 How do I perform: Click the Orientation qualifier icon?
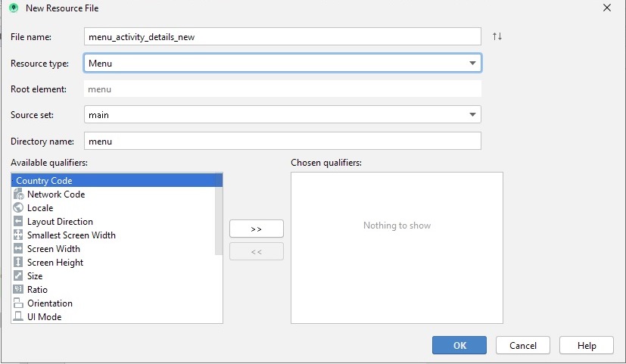pyautogui.click(x=19, y=303)
